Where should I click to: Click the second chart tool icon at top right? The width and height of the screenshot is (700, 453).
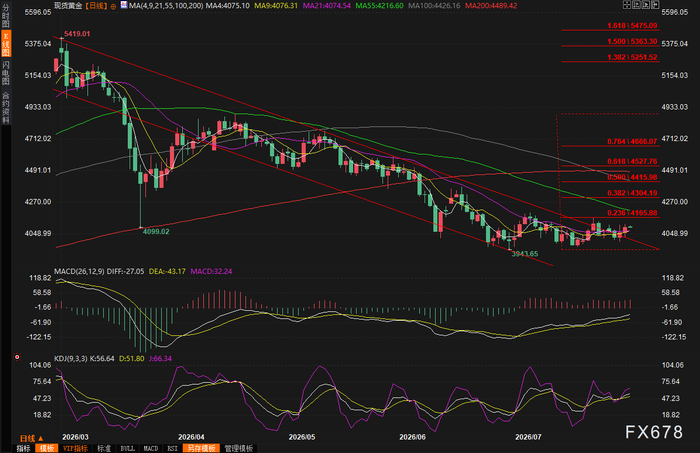pos(636,5)
